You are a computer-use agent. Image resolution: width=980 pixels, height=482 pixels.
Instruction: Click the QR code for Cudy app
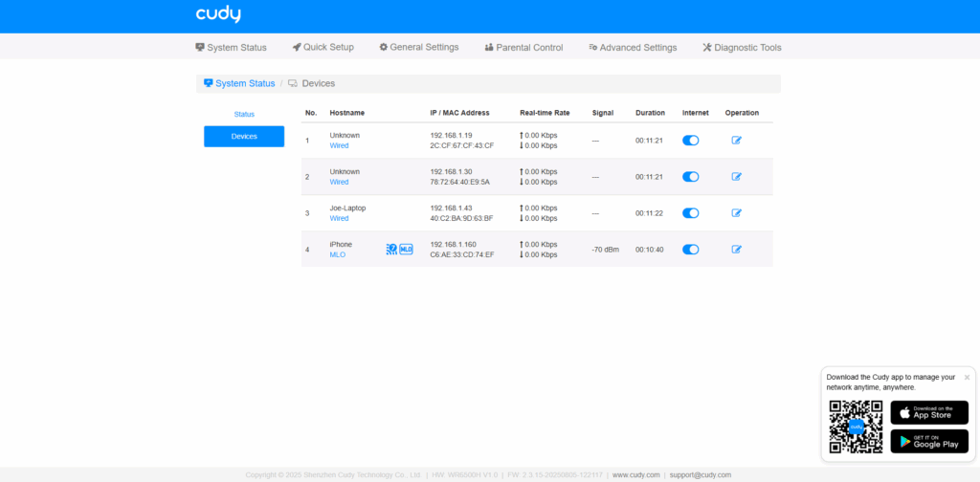[856, 427]
